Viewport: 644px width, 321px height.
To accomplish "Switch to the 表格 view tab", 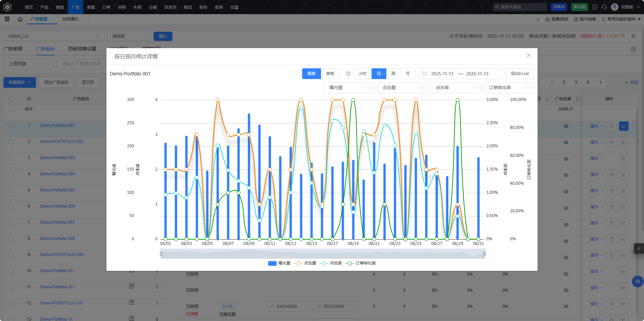I will 330,74.
